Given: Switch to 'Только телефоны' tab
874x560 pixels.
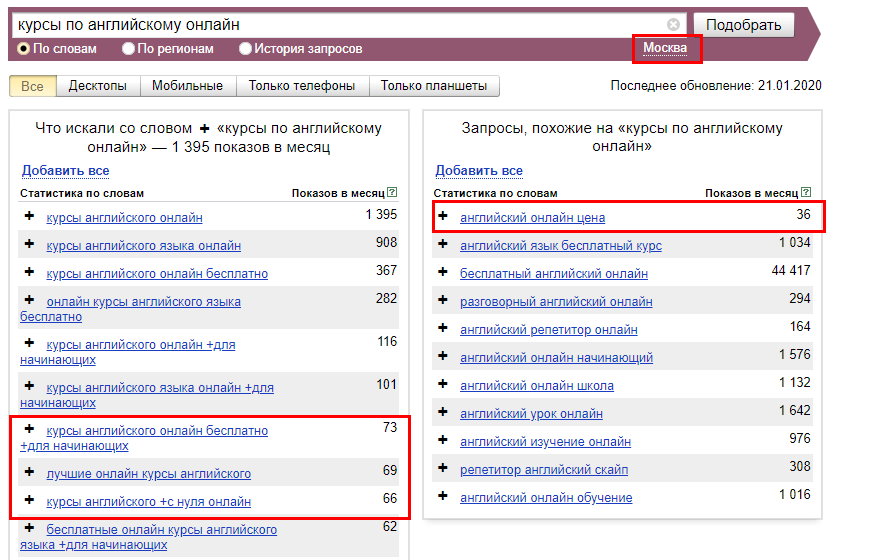Looking at the screenshot, I should 302,86.
